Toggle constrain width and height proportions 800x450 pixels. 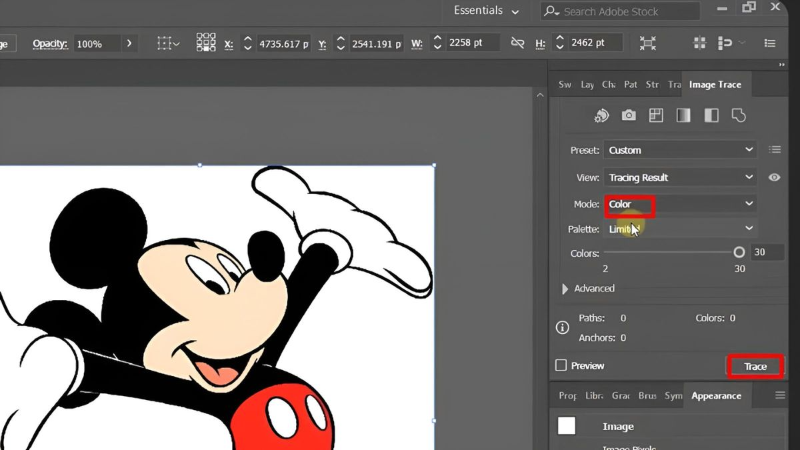517,43
